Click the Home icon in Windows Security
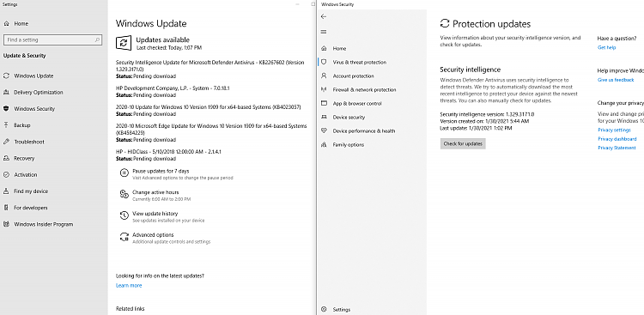 pyautogui.click(x=324, y=48)
